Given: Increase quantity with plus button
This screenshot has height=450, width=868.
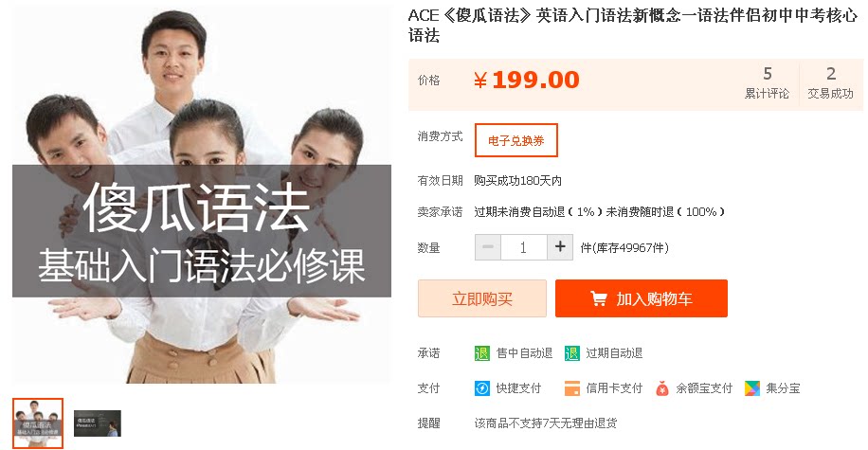Looking at the screenshot, I should [x=560, y=247].
